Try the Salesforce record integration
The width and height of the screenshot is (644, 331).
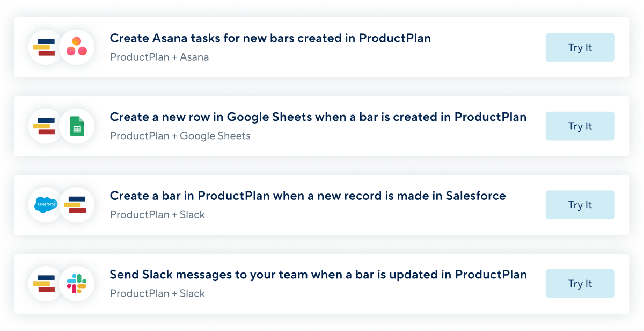(580, 205)
